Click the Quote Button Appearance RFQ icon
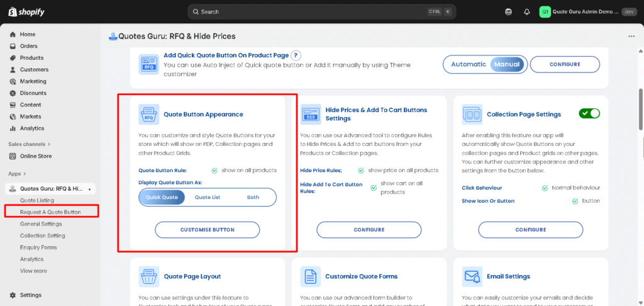The height and width of the screenshot is (306, 644). click(x=149, y=115)
